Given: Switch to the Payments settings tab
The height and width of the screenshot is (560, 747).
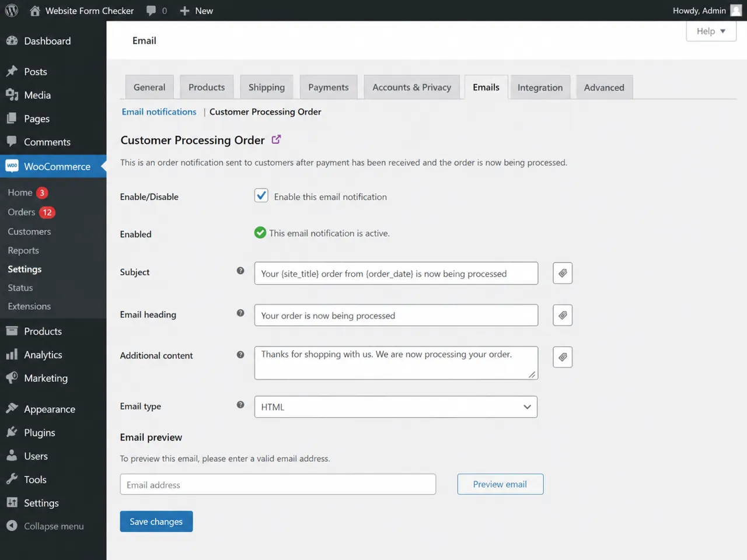Looking at the screenshot, I should point(329,87).
